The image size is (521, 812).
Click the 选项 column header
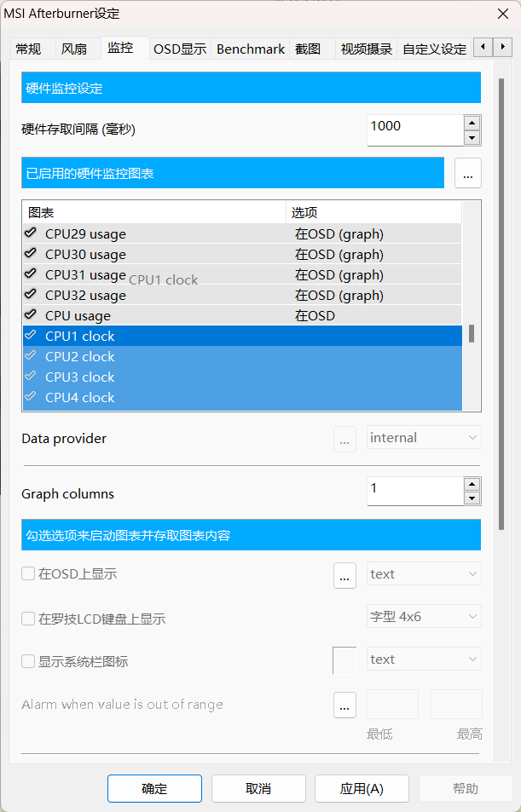373,212
